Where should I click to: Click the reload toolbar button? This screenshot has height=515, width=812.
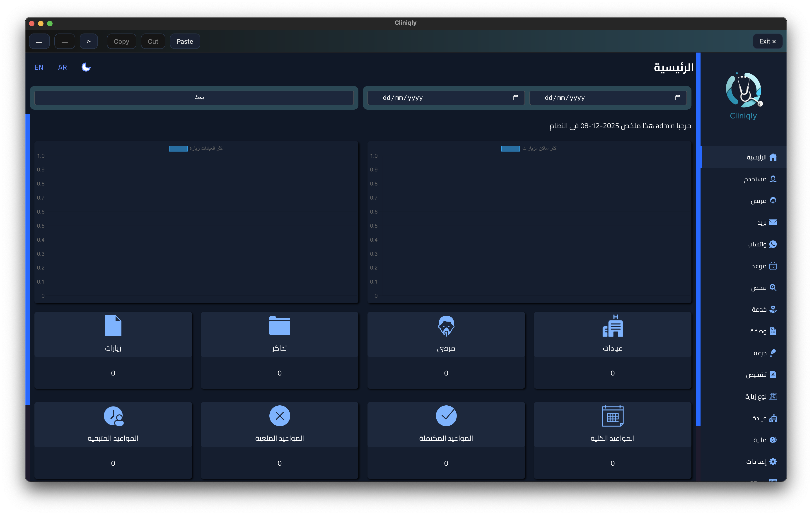89,41
